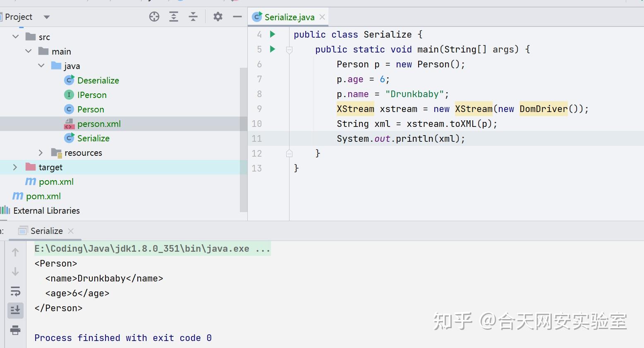The width and height of the screenshot is (644, 348).
Task: Toggle Soft-Wrap in the run console toolbar
Action: pyautogui.click(x=15, y=291)
